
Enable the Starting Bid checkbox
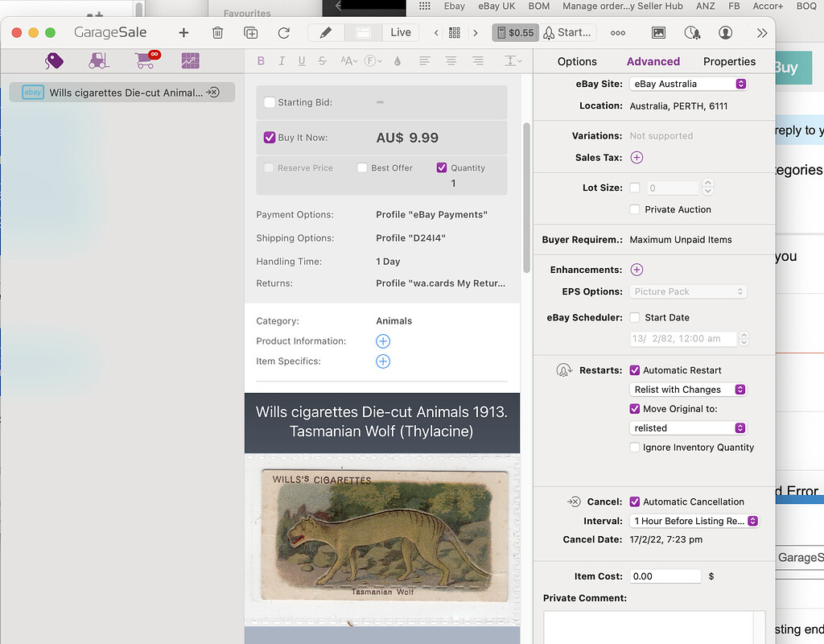point(270,102)
